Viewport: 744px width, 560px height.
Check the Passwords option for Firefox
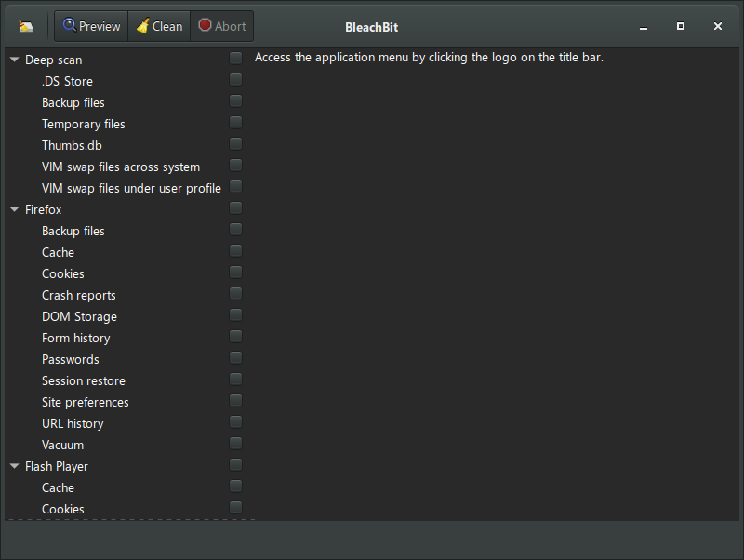pos(235,357)
